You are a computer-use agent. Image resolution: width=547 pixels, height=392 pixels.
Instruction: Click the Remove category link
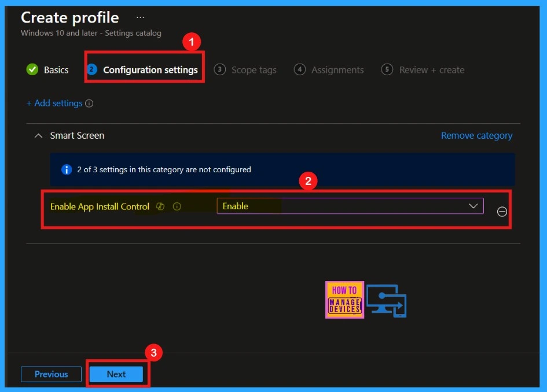pyautogui.click(x=476, y=136)
